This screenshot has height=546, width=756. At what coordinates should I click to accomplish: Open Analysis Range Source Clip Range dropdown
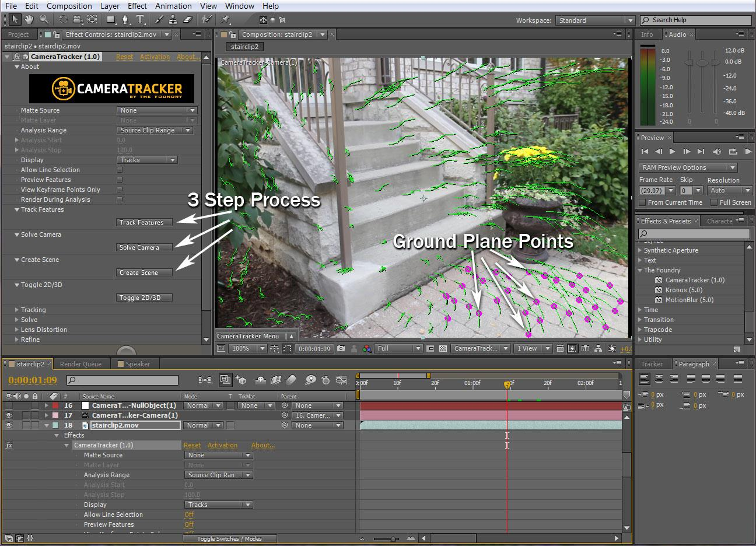(x=155, y=130)
